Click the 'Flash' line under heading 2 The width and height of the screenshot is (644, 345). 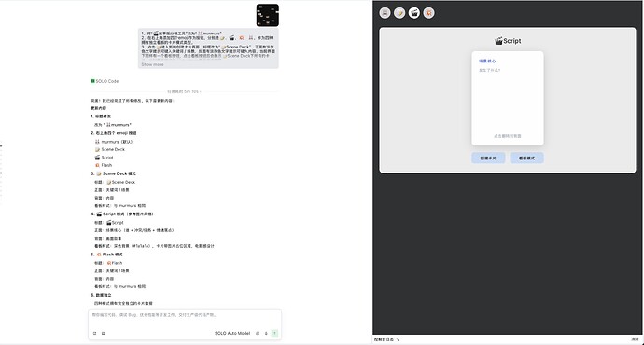104,165
